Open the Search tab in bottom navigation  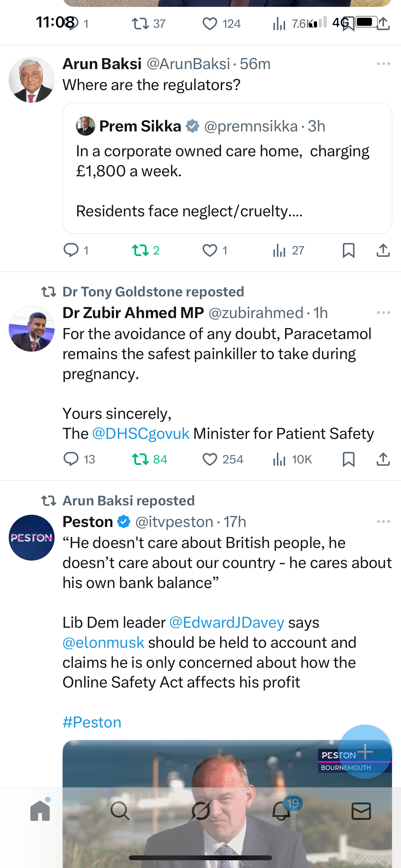120,811
